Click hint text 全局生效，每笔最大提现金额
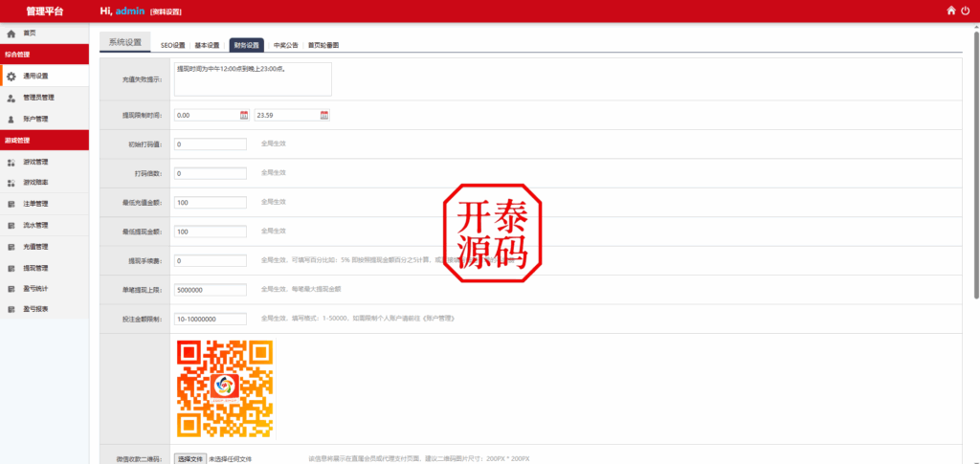980x464 pixels. pyautogui.click(x=301, y=289)
